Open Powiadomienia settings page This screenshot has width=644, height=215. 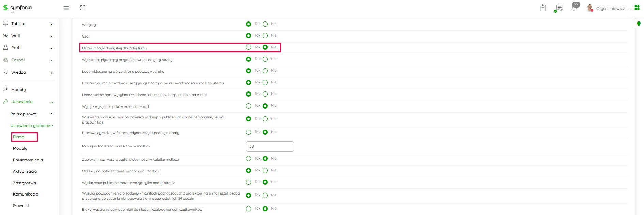tap(28, 160)
